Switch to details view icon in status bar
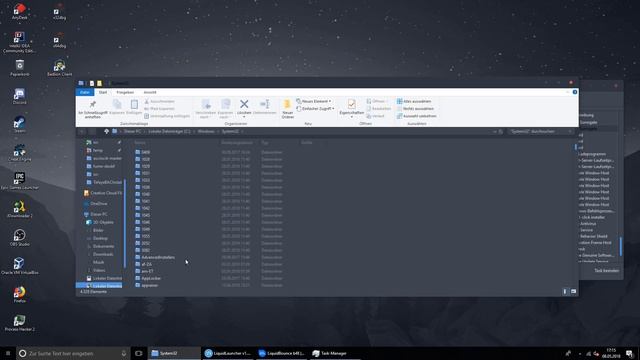640x360 pixels. pyautogui.click(x=565, y=291)
